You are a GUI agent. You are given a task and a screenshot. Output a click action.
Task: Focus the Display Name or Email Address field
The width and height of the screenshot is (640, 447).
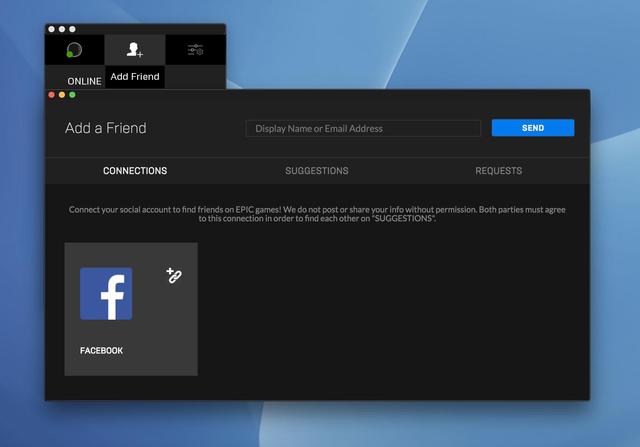click(363, 129)
